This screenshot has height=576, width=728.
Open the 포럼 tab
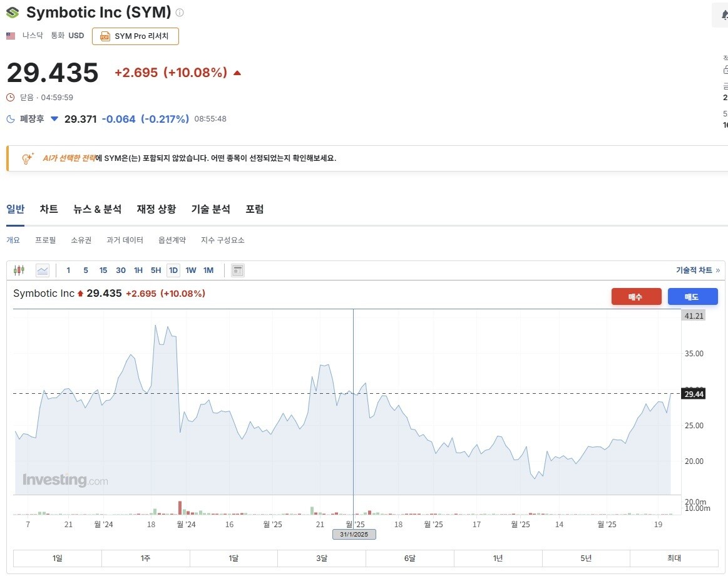(254, 209)
